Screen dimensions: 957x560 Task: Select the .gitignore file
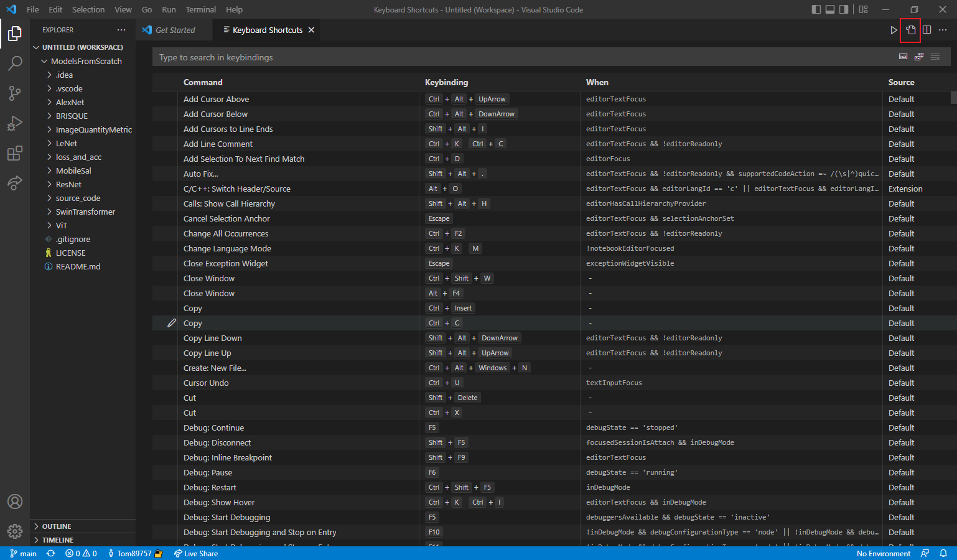83,239
